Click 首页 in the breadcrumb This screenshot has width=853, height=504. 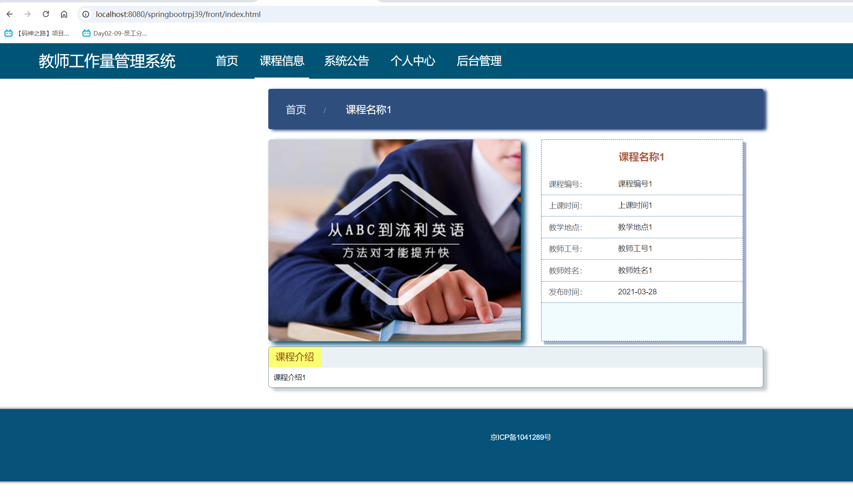click(296, 109)
